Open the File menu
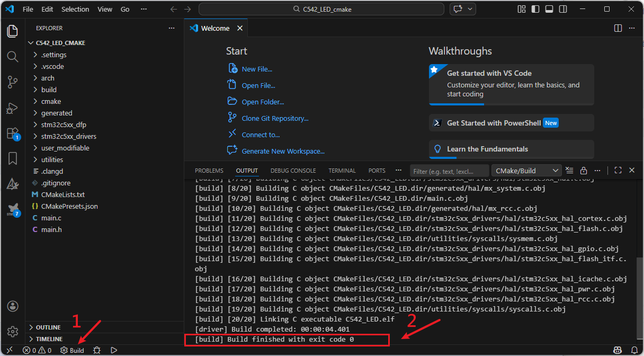 [x=28, y=9]
